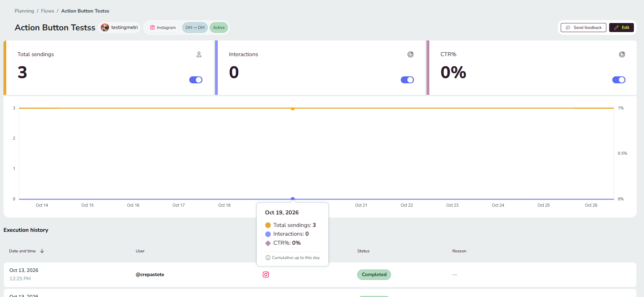The image size is (644, 297).
Task: Go to Flows breadcrumb
Action: (x=48, y=11)
